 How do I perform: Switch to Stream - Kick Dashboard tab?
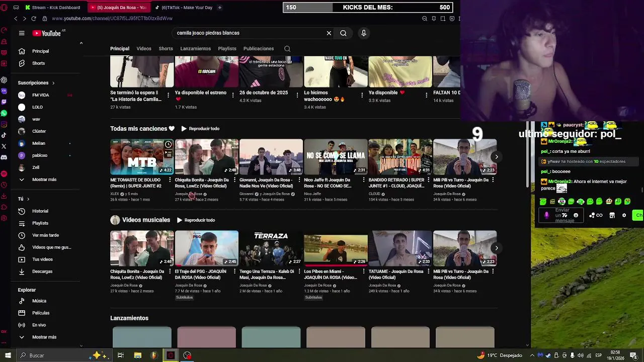[53, 8]
